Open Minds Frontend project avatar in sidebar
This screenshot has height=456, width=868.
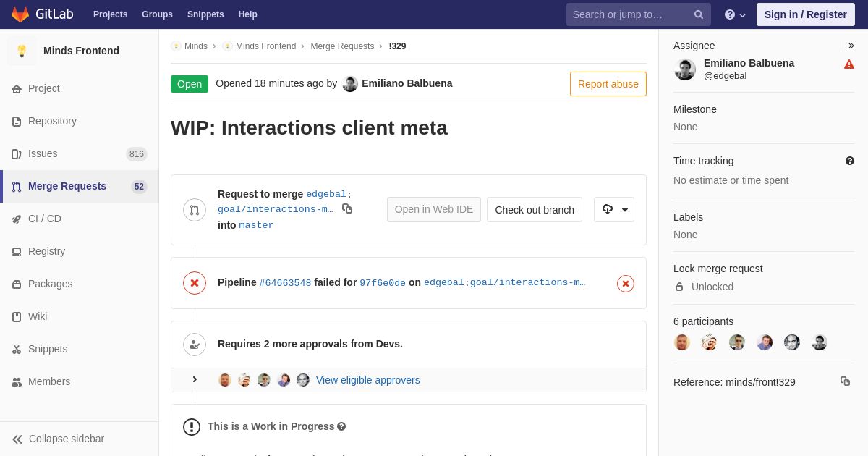(x=22, y=51)
